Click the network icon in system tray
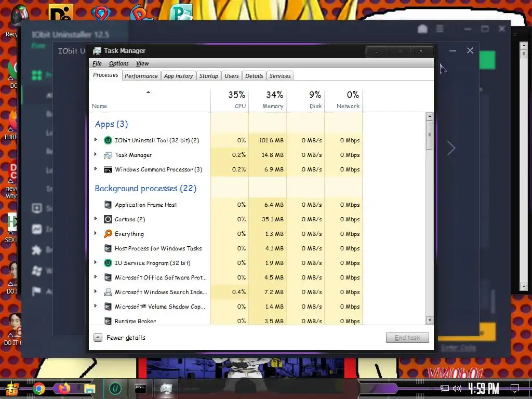The width and height of the screenshot is (532, 399). tap(445, 389)
